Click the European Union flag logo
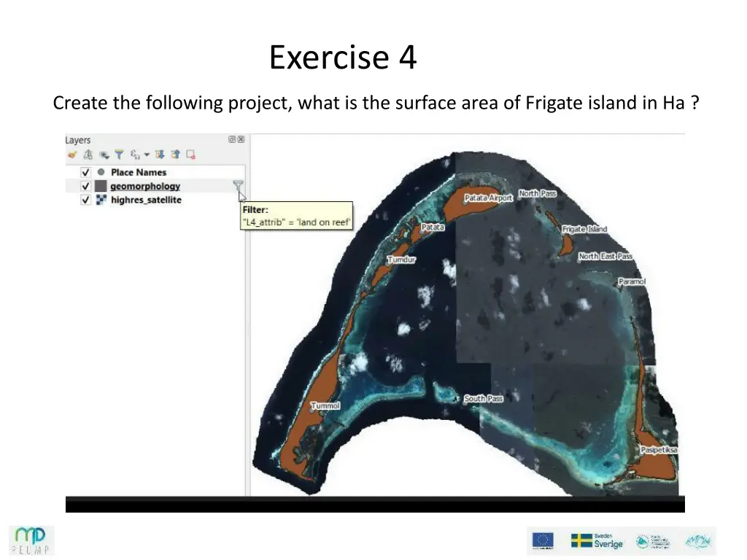The image size is (747, 560). (x=543, y=540)
